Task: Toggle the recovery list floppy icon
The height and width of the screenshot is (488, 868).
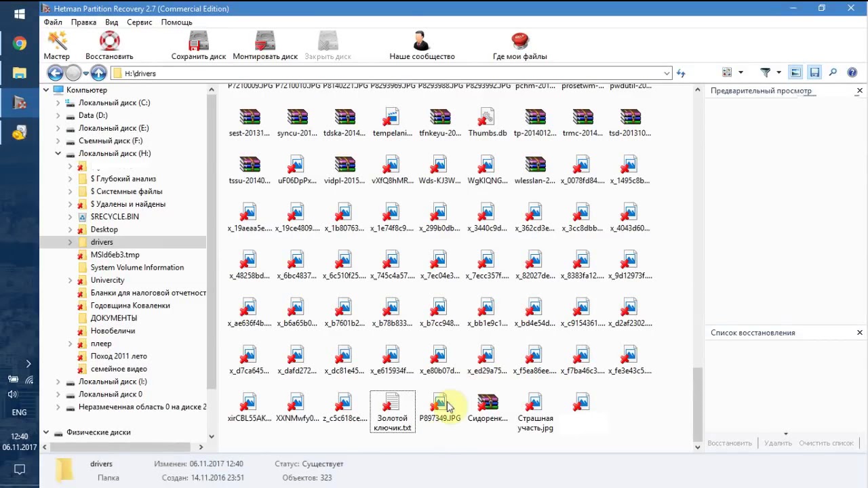Action: 814,73
